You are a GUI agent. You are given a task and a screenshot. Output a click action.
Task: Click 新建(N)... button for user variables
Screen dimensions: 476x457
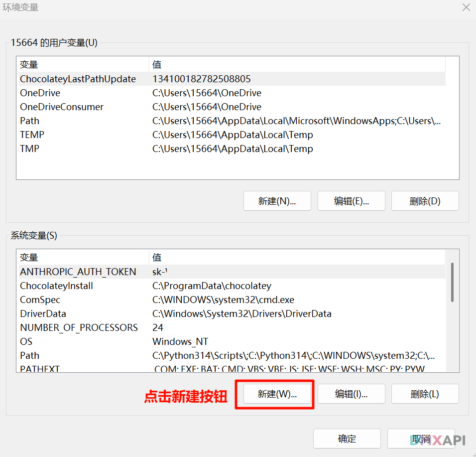277,201
